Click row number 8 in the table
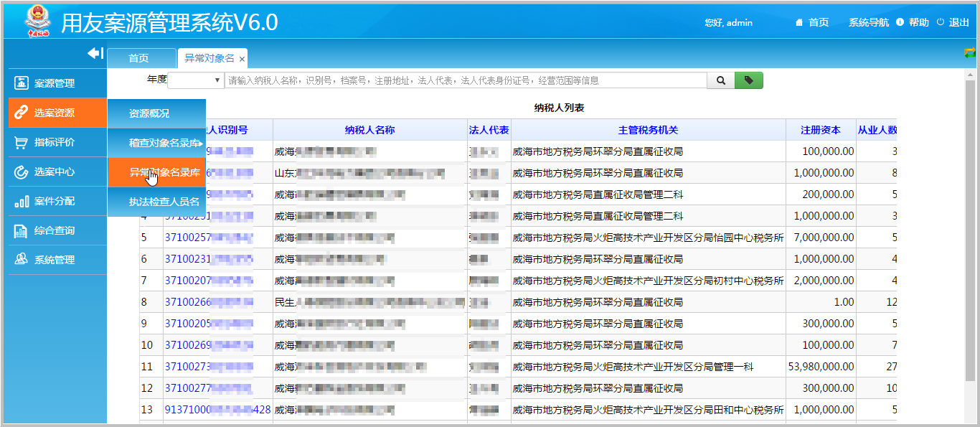This screenshot has width=980, height=427. point(144,302)
